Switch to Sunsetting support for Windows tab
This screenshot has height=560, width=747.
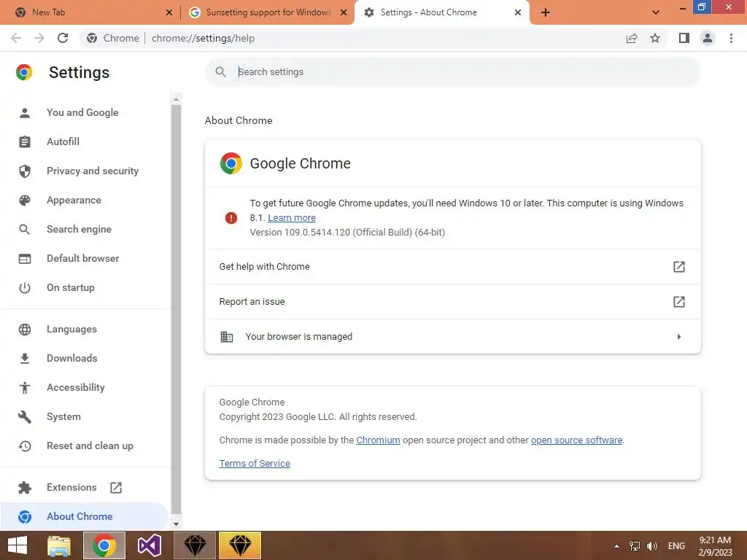[268, 12]
